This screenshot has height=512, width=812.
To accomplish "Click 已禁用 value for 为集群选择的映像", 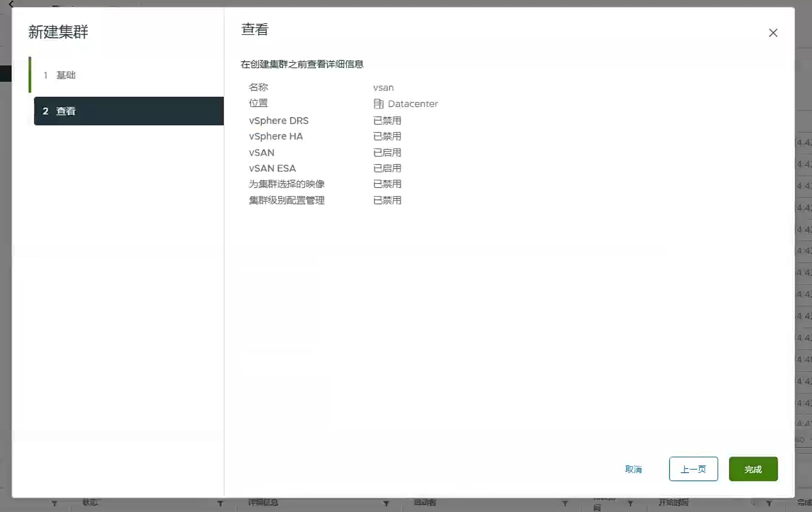I will [x=387, y=184].
